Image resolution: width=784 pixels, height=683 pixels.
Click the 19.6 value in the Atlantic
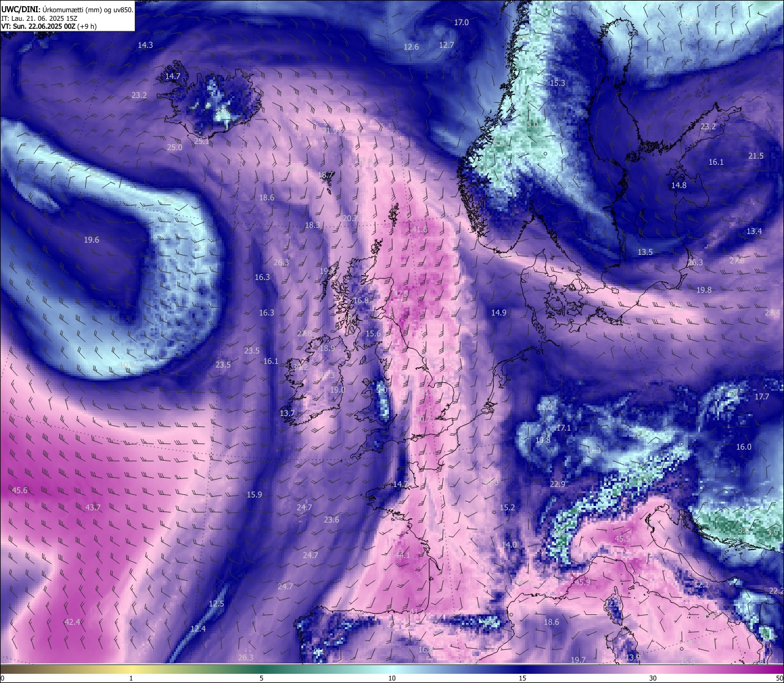point(91,240)
